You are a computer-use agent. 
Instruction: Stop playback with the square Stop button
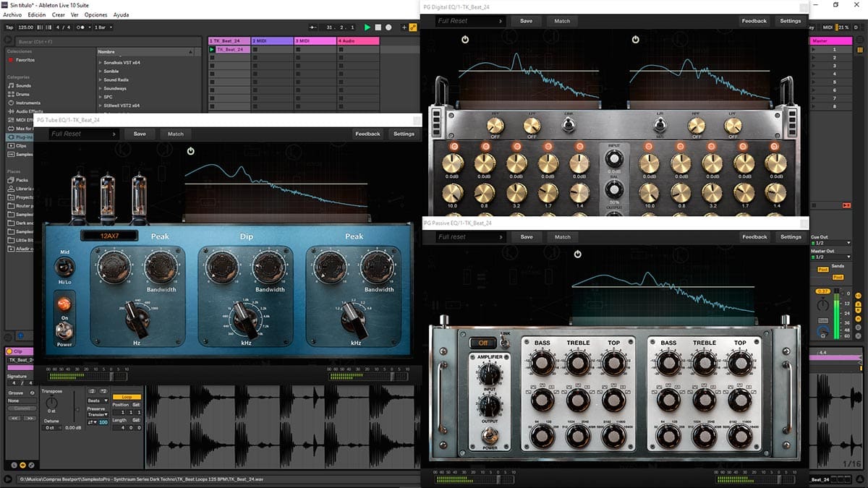(378, 27)
